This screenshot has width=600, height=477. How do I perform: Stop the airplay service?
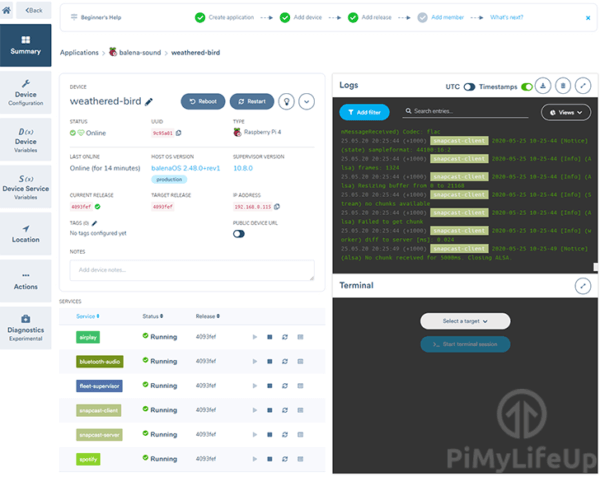click(x=269, y=337)
